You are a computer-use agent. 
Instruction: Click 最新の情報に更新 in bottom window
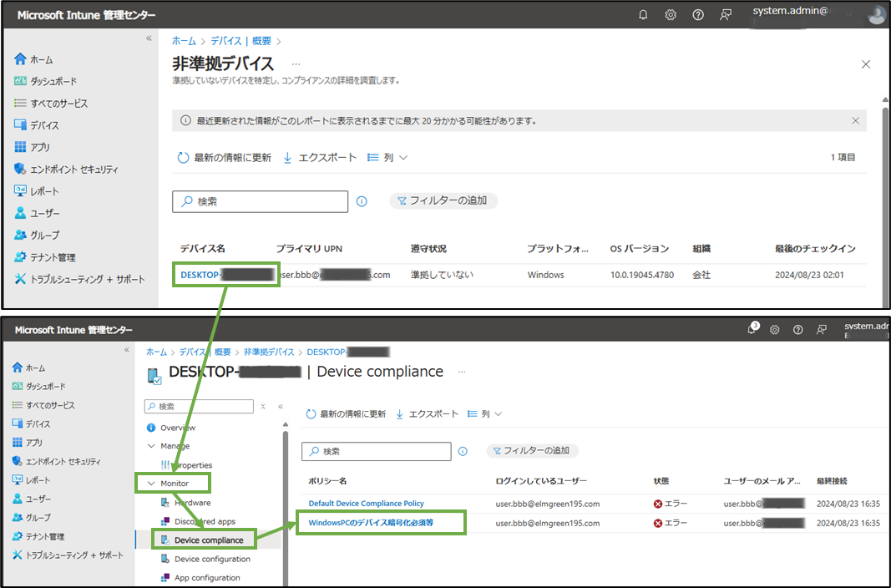(x=346, y=414)
